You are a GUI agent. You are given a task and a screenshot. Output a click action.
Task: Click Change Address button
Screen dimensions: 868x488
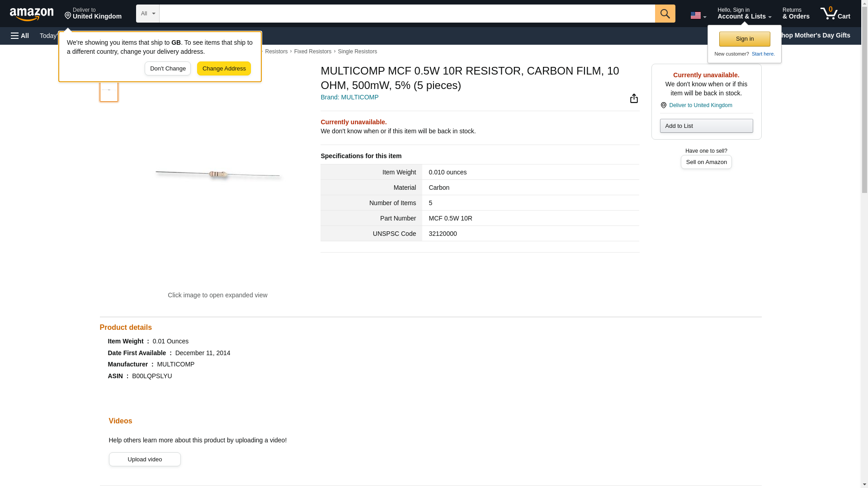point(224,69)
